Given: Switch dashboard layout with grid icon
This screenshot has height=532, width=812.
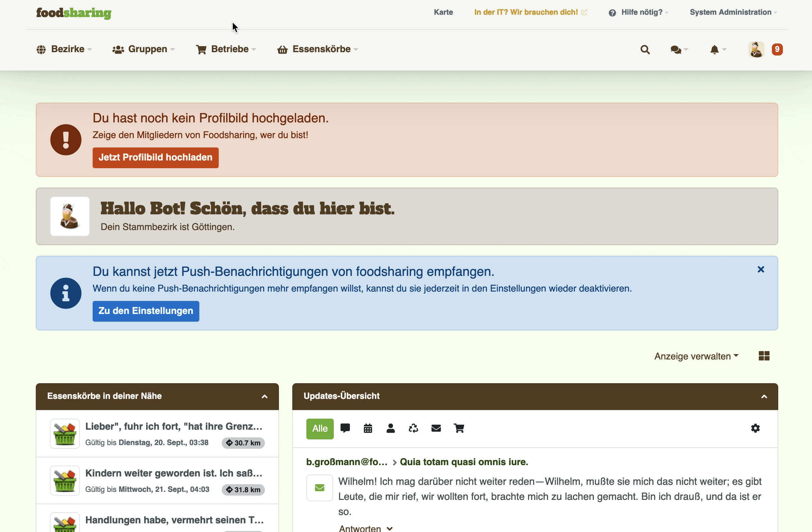Looking at the screenshot, I should (x=764, y=356).
